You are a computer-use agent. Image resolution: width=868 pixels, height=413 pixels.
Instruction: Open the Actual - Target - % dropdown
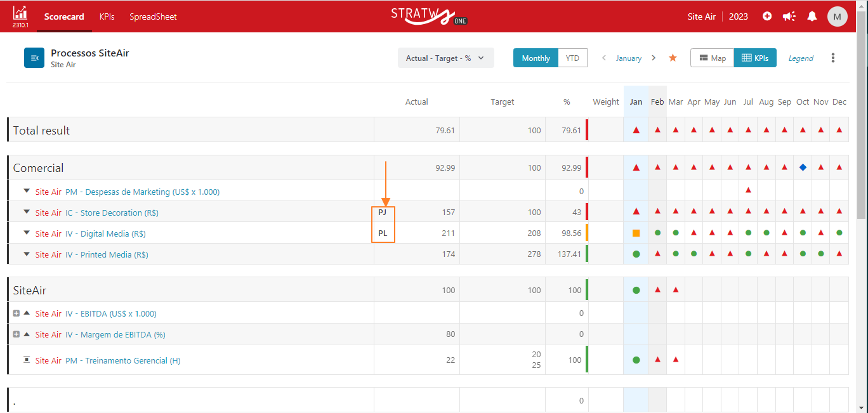[x=445, y=58]
